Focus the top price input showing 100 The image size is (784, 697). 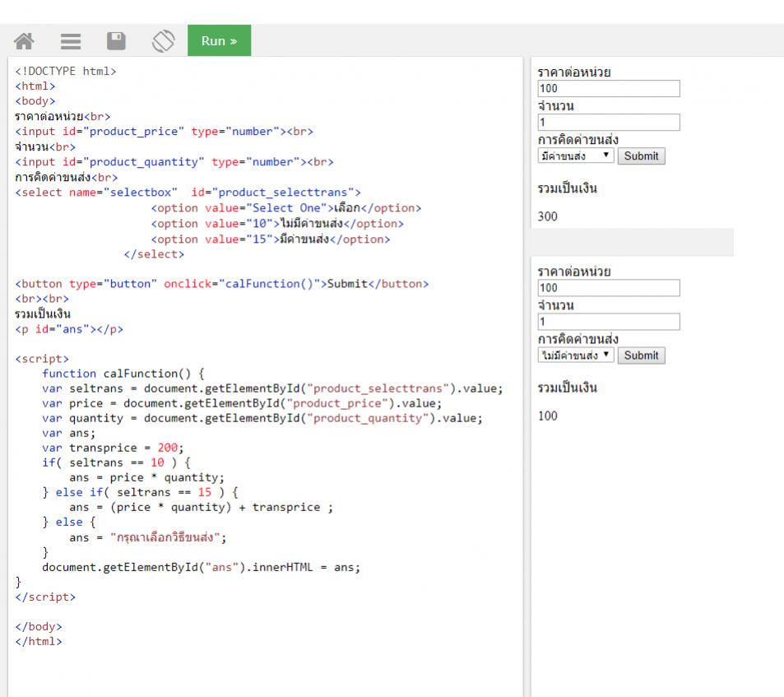point(608,89)
